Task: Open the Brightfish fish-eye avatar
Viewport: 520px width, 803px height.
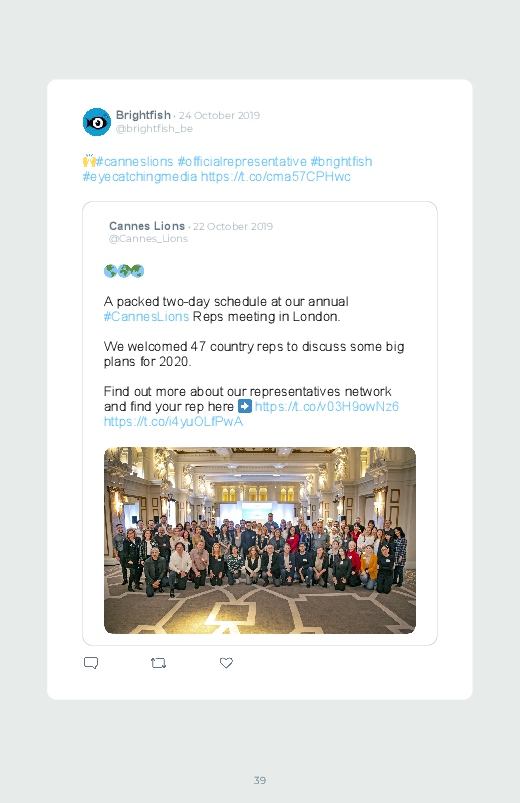Action: [97, 122]
